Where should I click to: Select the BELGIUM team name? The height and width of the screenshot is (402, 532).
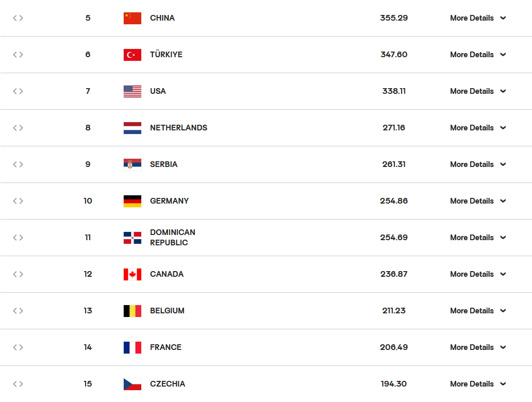[167, 311]
